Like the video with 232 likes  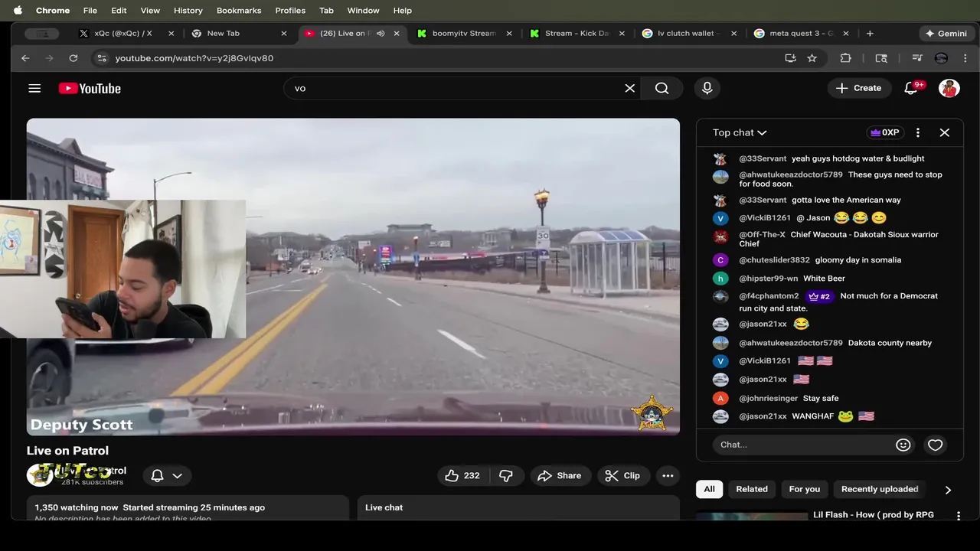462,475
